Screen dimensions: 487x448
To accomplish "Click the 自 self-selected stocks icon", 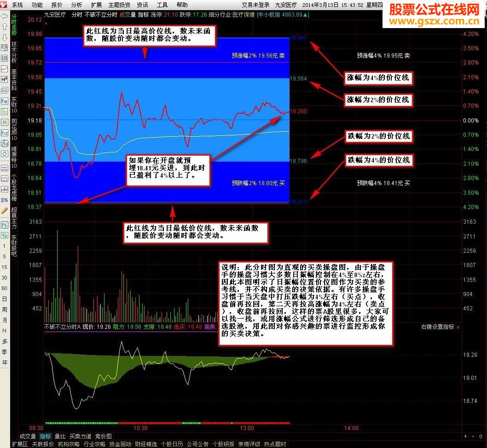I will pos(4,122).
